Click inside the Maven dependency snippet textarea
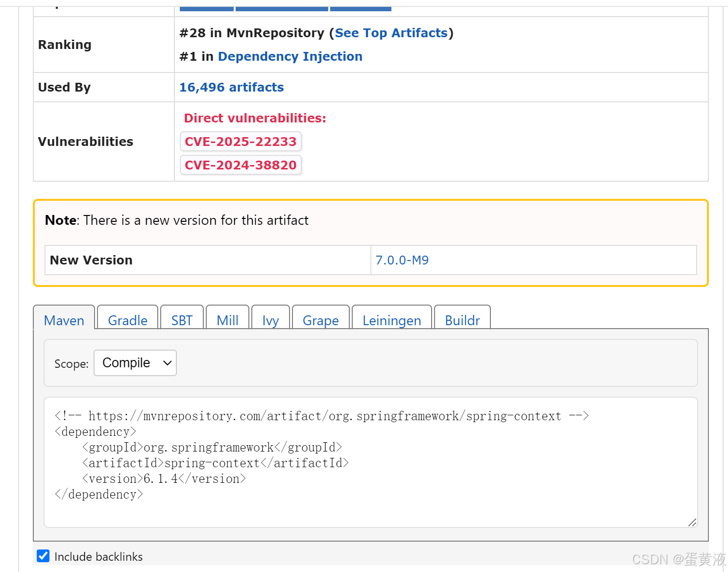 click(371, 462)
